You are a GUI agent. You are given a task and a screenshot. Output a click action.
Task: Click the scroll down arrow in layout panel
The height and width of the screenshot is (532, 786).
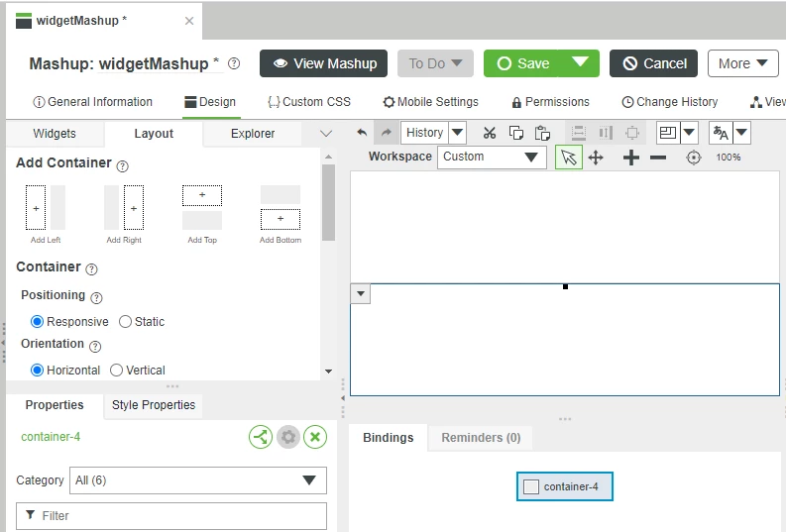point(328,372)
